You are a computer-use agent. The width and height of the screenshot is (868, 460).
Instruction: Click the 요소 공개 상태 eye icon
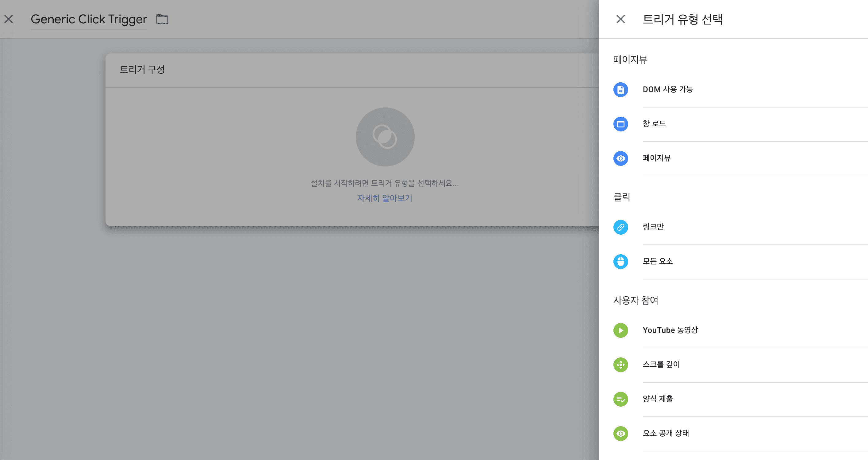620,434
